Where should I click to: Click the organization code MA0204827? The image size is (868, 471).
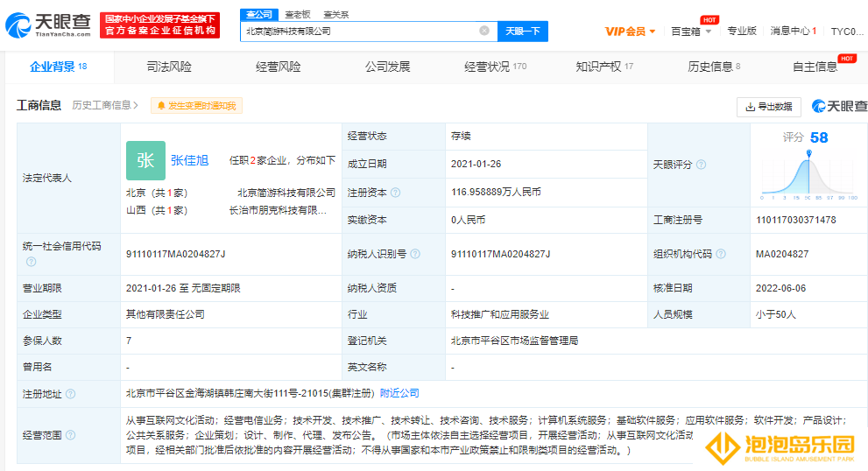pyautogui.click(x=782, y=254)
